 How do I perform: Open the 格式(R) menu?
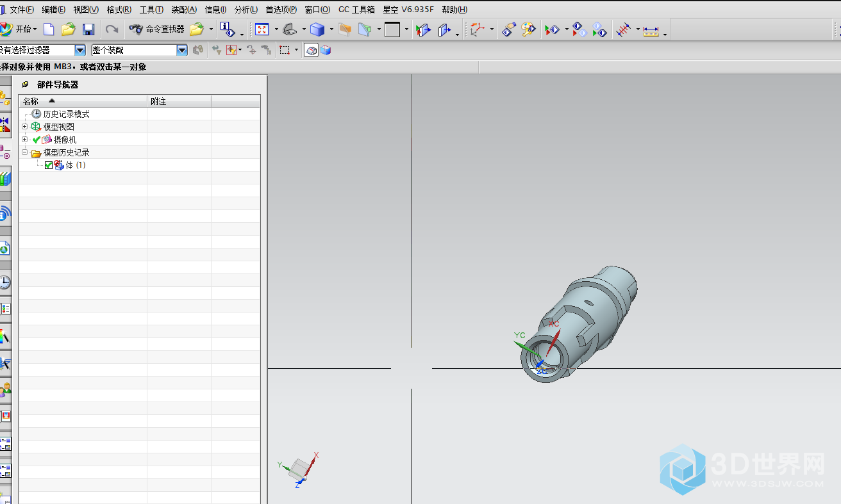click(x=119, y=10)
